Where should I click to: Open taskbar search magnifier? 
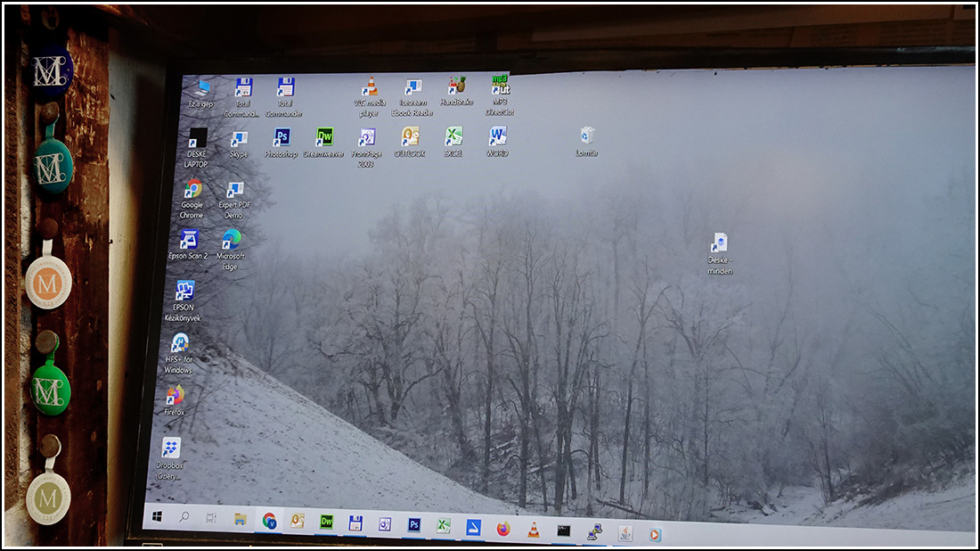pos(184,517)
